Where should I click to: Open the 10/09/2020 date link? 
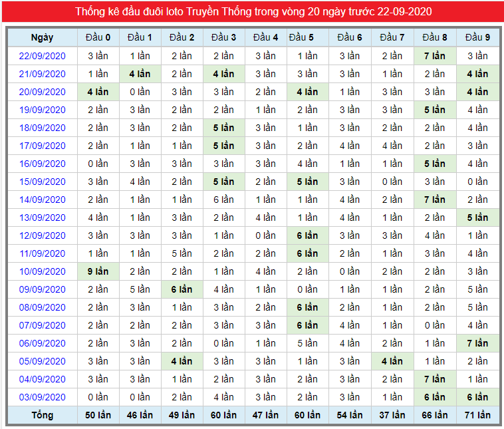pyautogui.click(x=42, y=271)
